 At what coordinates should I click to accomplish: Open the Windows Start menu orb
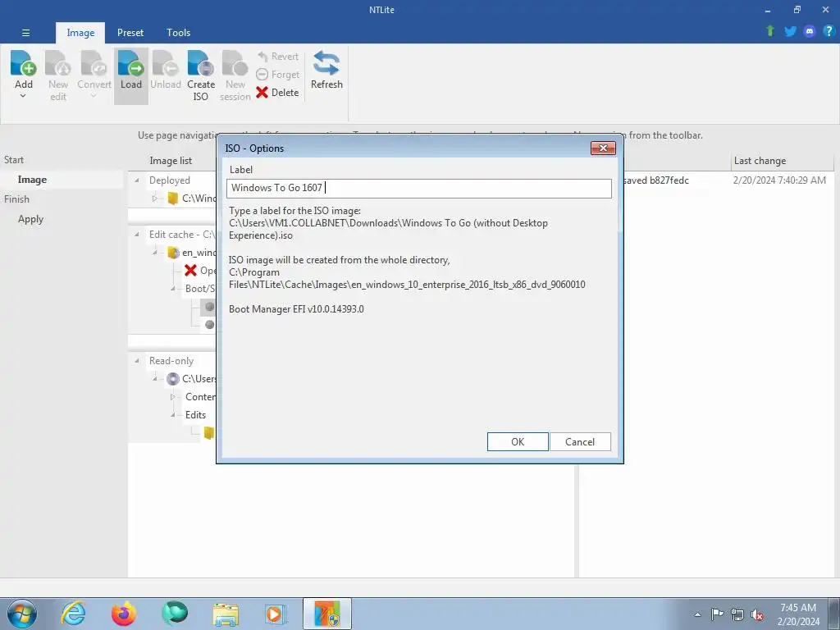[x=22, y=614]
